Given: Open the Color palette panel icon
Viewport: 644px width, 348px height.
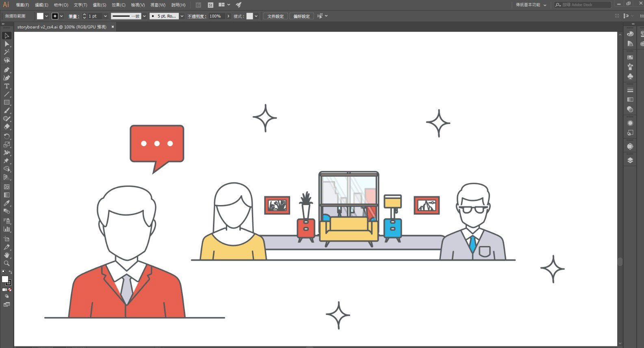Looking at the screenshot, I should [630, 34].
